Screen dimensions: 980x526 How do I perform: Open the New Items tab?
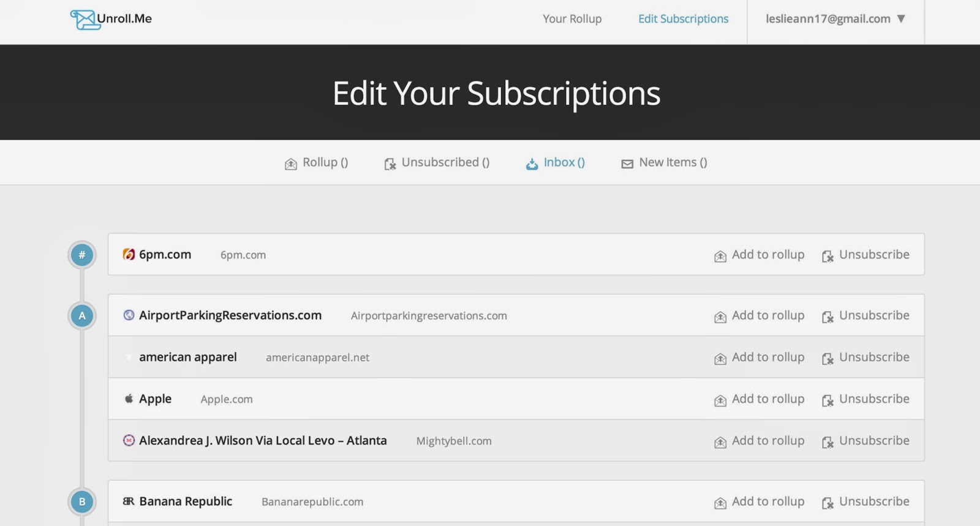click(x=664, y=163)
